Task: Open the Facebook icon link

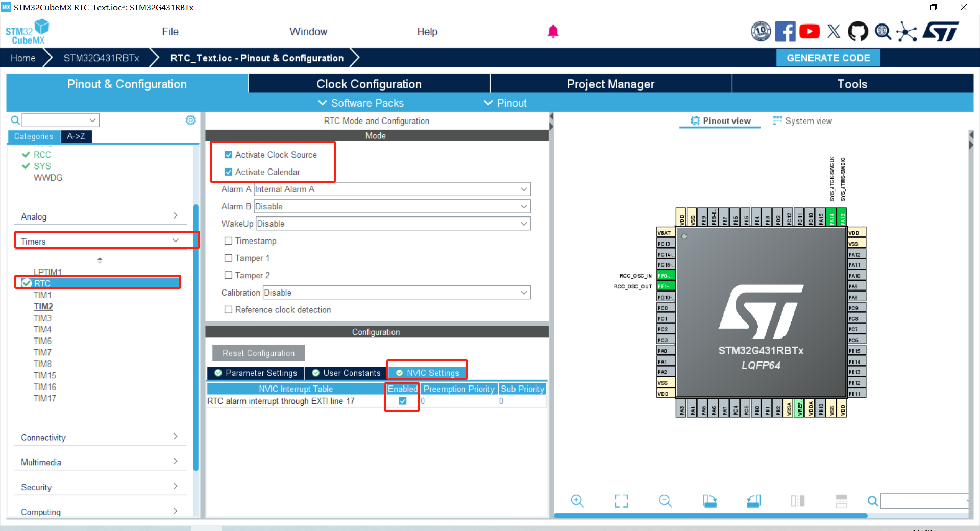Action: coord(785,32)
